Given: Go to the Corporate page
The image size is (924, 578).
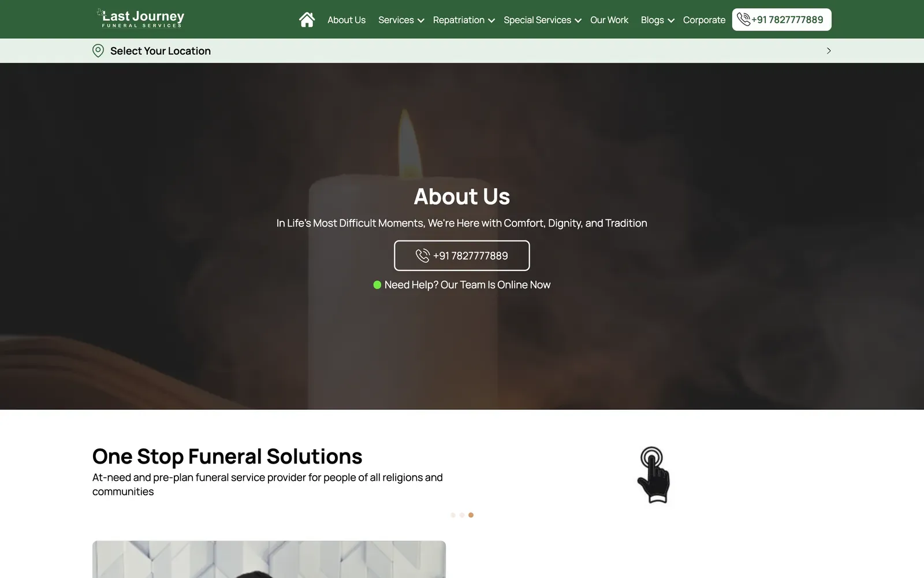Looking at the screenshot, I should click(704, 20).
